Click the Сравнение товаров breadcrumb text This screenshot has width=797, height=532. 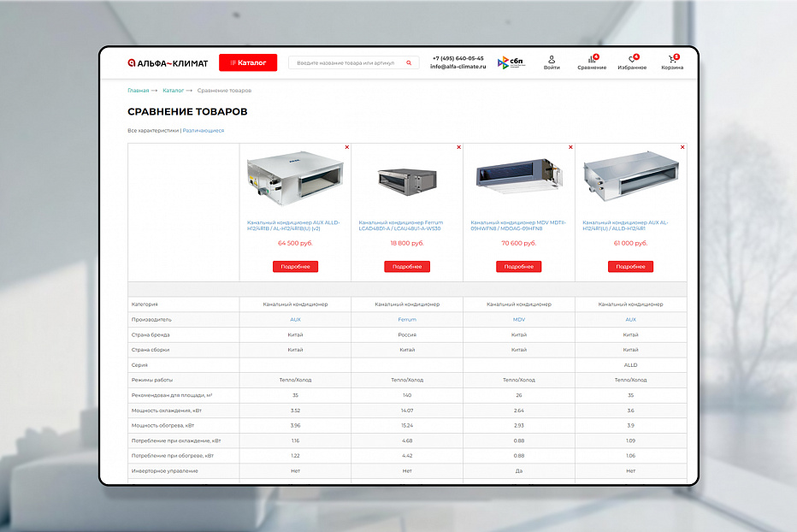pyautogui.click(x=224, y=91)
